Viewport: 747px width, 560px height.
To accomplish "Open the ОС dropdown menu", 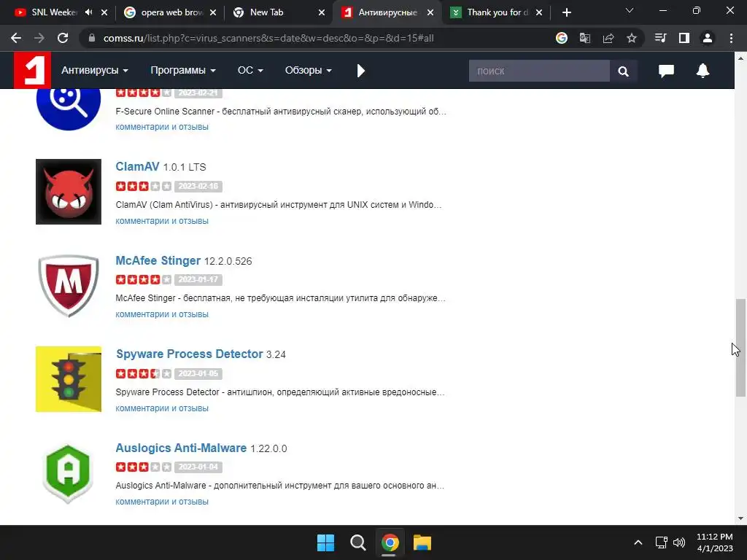I will pos(250,71).
